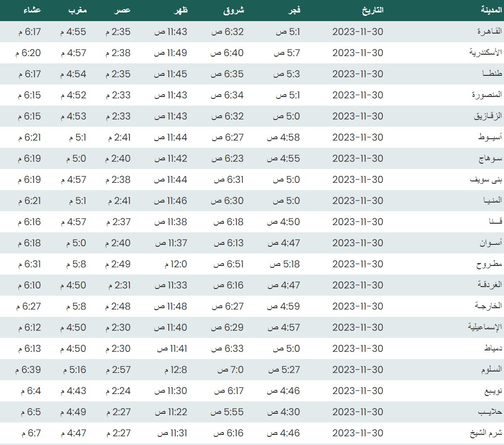
Task: Click Isha time 6:27 م for الخارجة
Action: pyautogui.click(x=29, y=306)
